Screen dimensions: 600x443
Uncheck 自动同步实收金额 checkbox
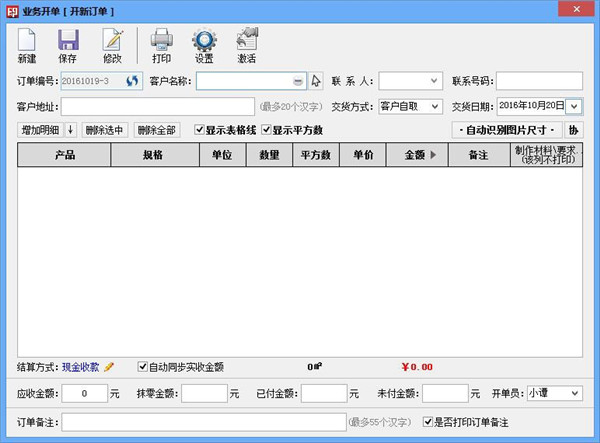pos(143,367)
